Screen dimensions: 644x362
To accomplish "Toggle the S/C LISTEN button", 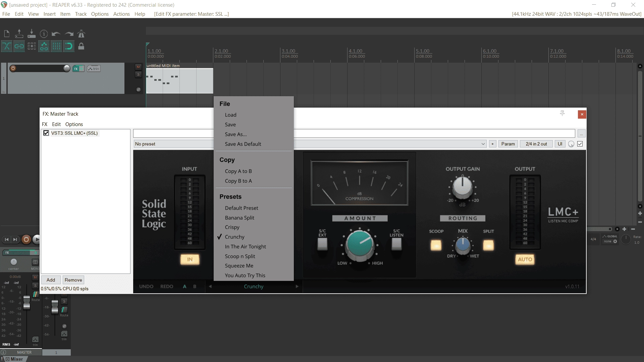I will 396,244.
